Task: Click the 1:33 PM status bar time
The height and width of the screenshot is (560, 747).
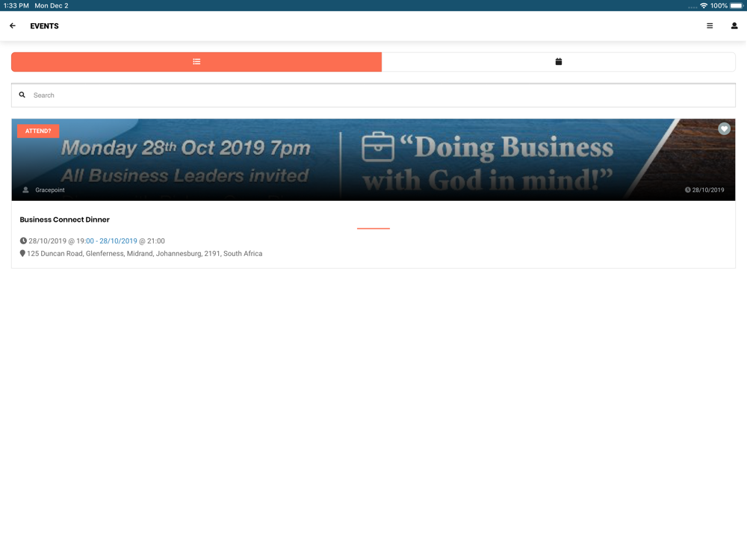Action: click(16, 6)
